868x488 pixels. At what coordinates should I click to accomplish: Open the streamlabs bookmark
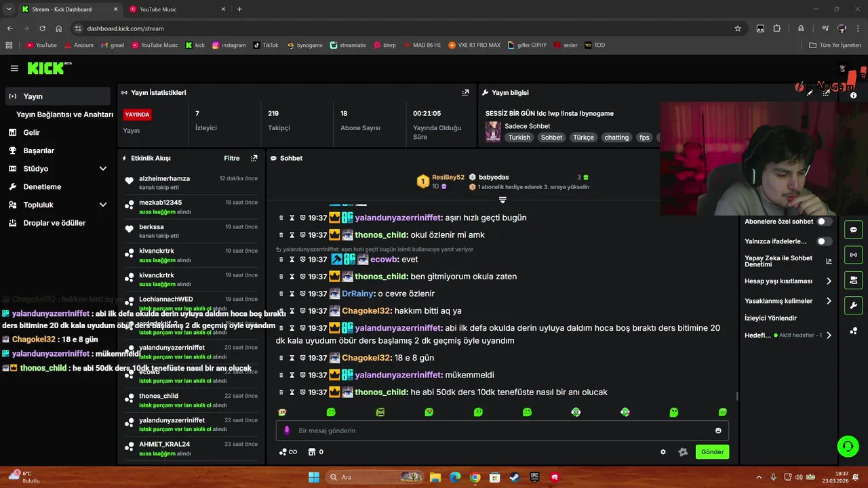pyautogui.click(x=348, y=45)
